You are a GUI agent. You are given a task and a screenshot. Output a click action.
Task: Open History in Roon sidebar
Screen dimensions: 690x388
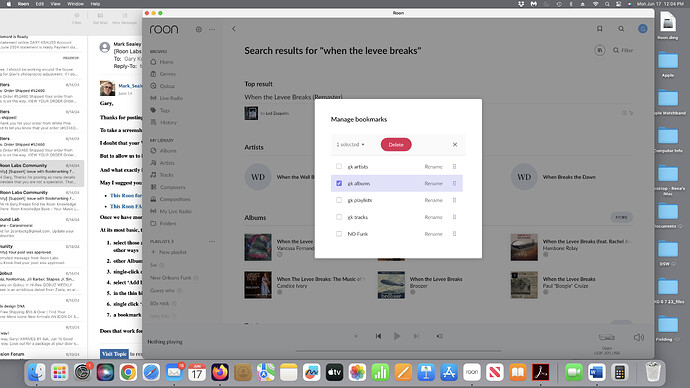pyautogui.click(x=163, y=122)
